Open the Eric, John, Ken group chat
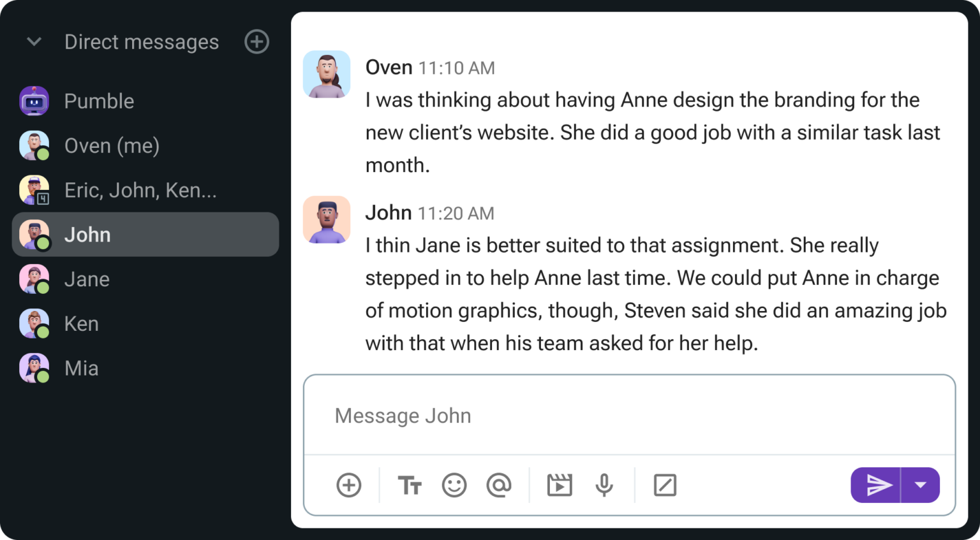 click(x=140, y=189)
